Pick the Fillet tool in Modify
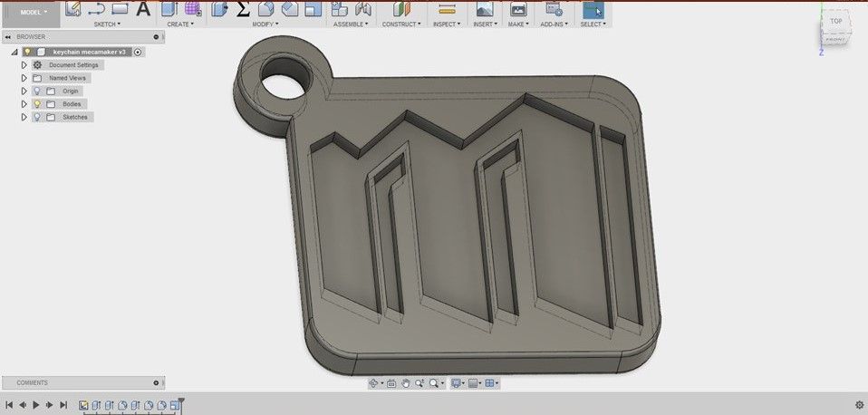The width and height of the screenshot is (868, 415). [266, 9]
